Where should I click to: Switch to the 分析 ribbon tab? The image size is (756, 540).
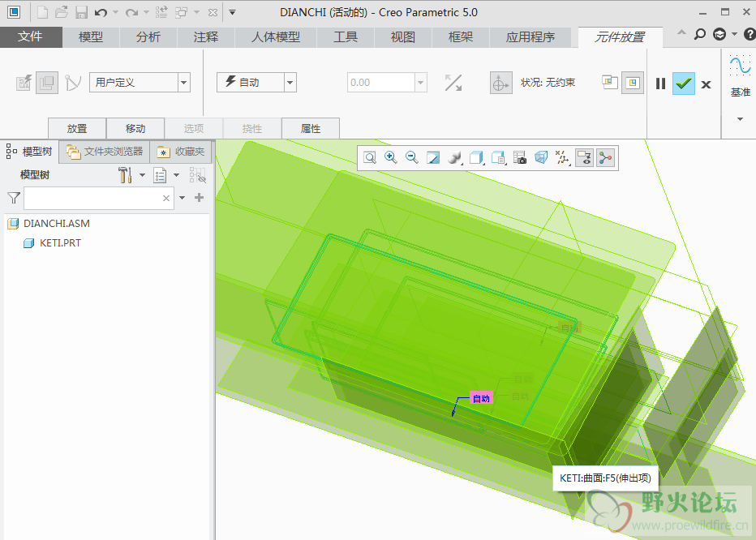coord(148,37)
